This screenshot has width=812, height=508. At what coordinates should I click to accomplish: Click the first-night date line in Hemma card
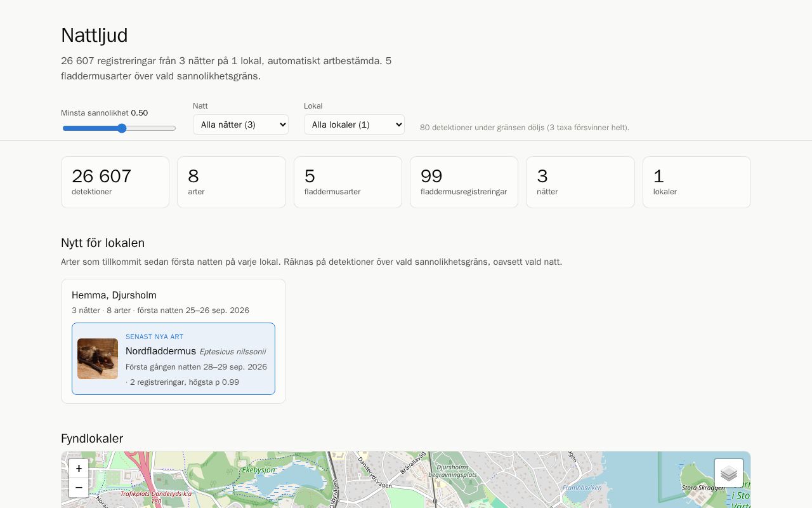160,311
